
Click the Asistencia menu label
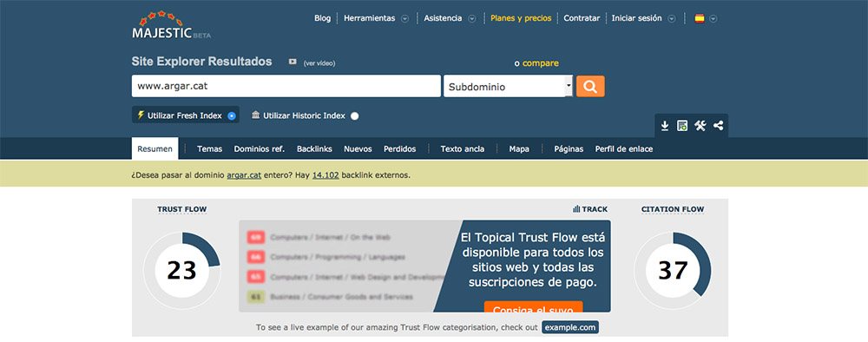(x=443, y=18)
